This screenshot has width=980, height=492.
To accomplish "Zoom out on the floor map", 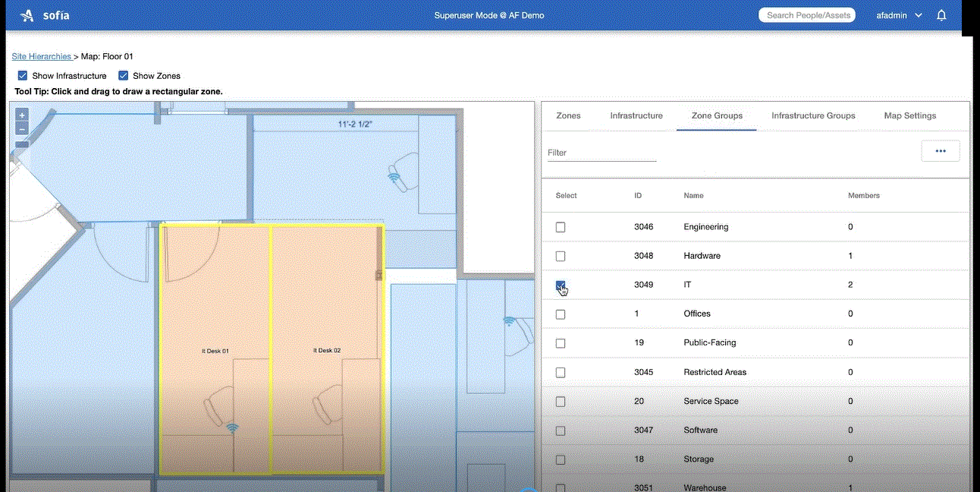I will tap(21, 127).
